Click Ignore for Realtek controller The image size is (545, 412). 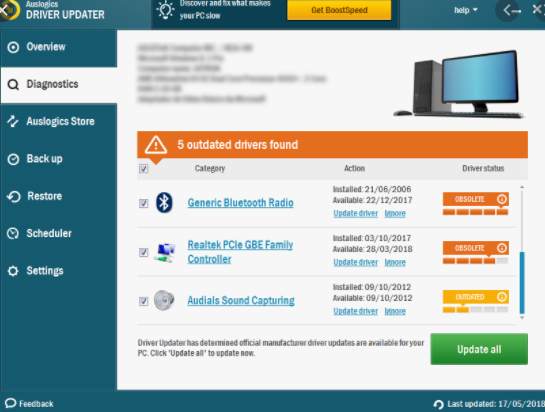tap(395, 262)
